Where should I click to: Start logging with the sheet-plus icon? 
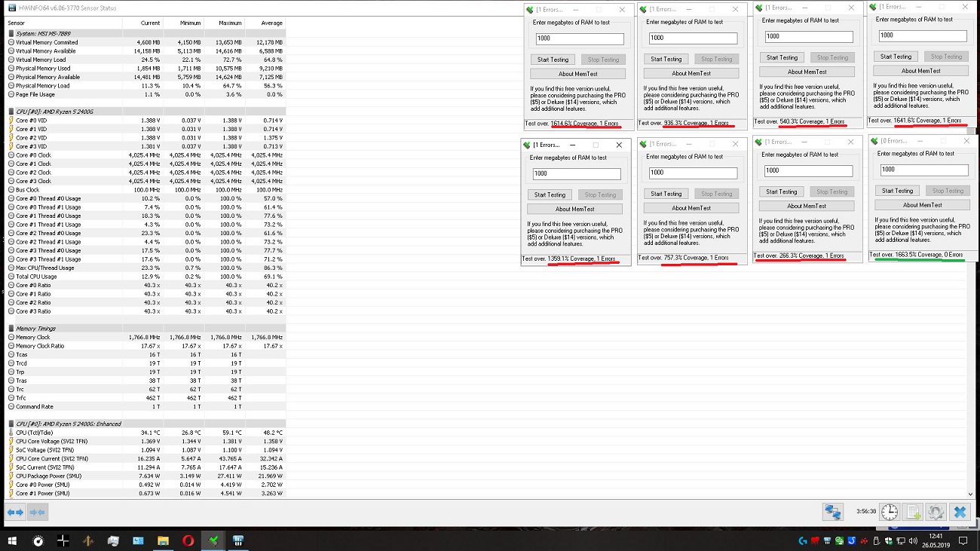pyautogui.click(x=913, y=512)
